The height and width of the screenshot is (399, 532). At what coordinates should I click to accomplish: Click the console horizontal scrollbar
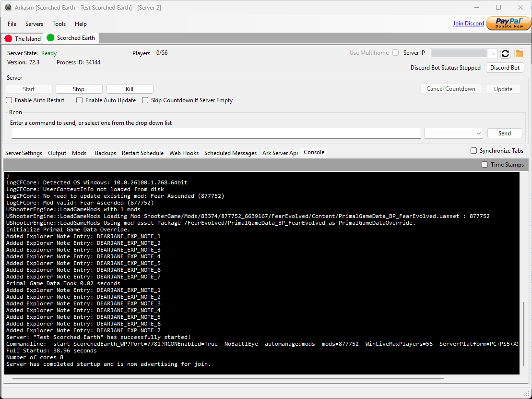point(228,379)
